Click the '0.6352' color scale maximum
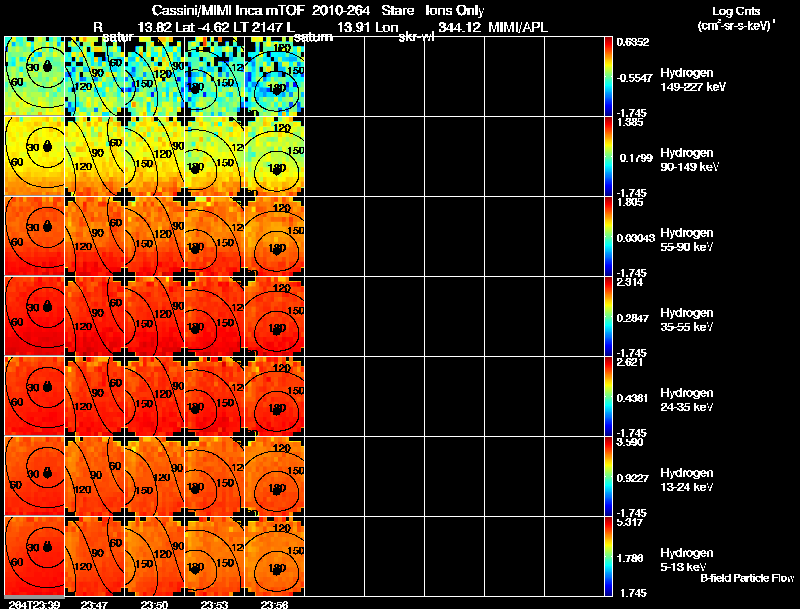Image resolution: width=800 pixels, height=609 pixels. 633,42
